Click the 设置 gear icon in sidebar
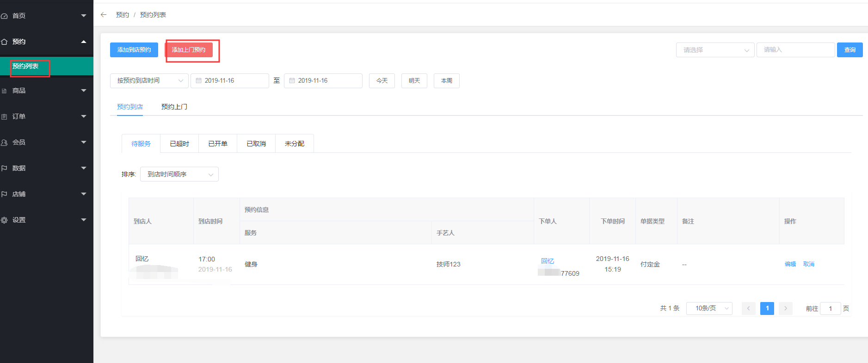This screenshot has height=363, width=868. point(4,220)
